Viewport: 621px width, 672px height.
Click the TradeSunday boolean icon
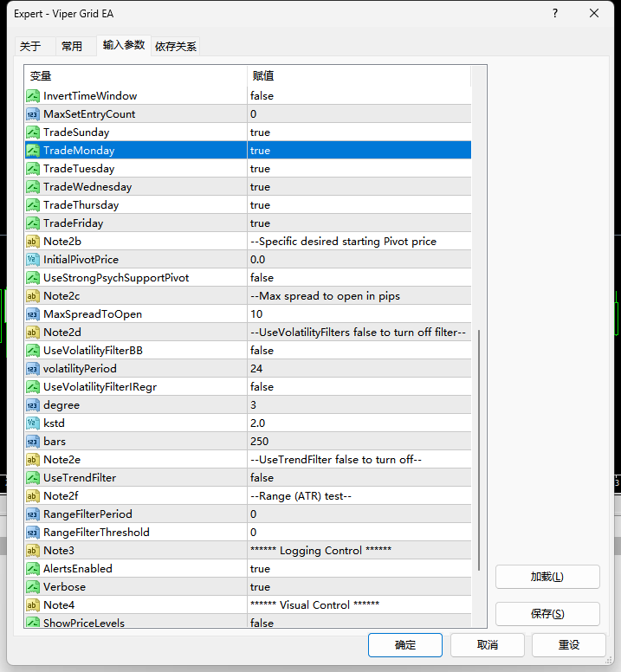pyautogui.click(x=33, y=132)
